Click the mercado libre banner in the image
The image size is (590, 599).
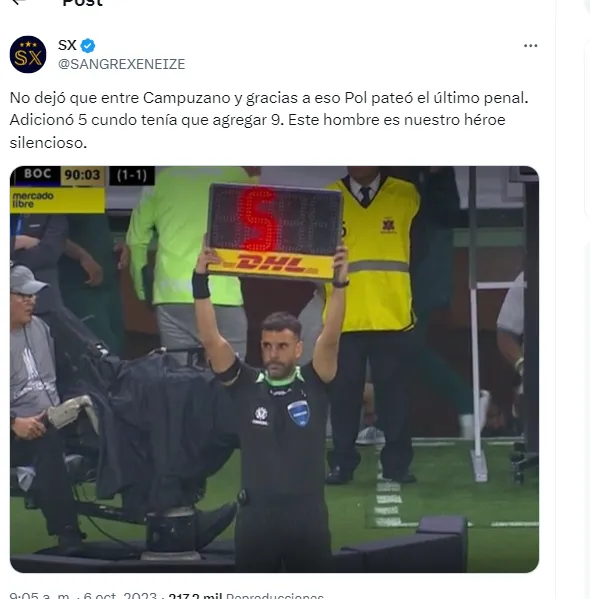pos(57,200)
